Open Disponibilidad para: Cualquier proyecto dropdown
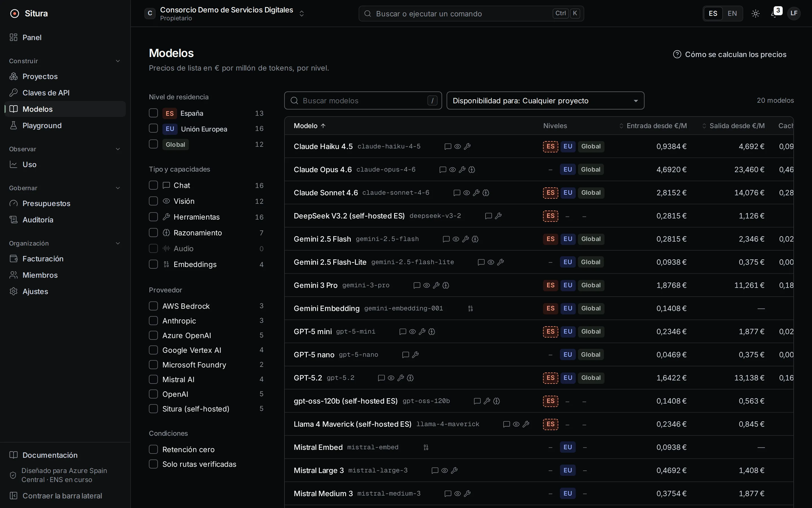The image size is (812, 508). pyautogui.click(x=545, y=100)
